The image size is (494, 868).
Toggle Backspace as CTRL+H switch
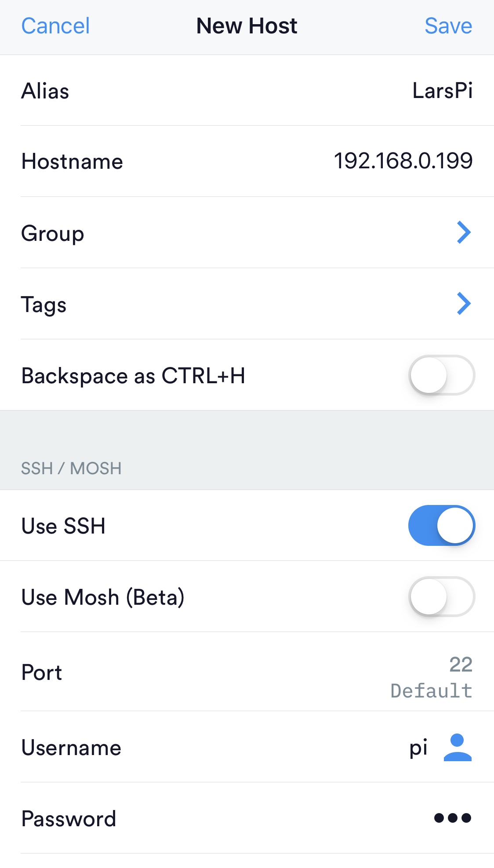click(441, 375)
